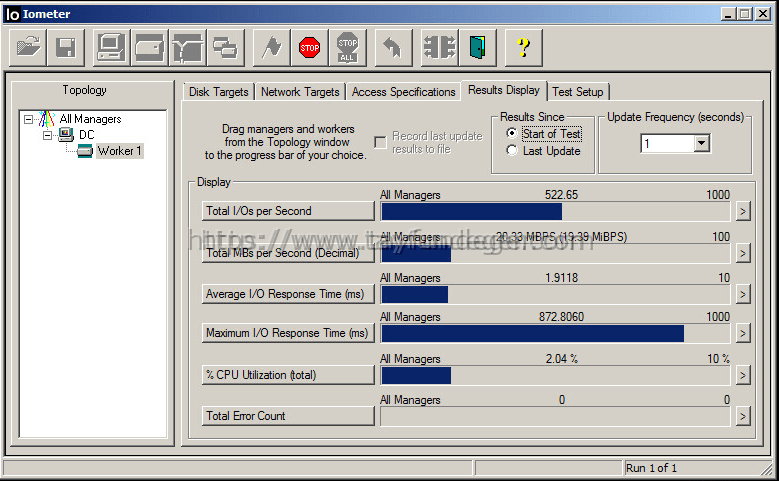Click the 2.04 % CPU value

coord(561,359)
